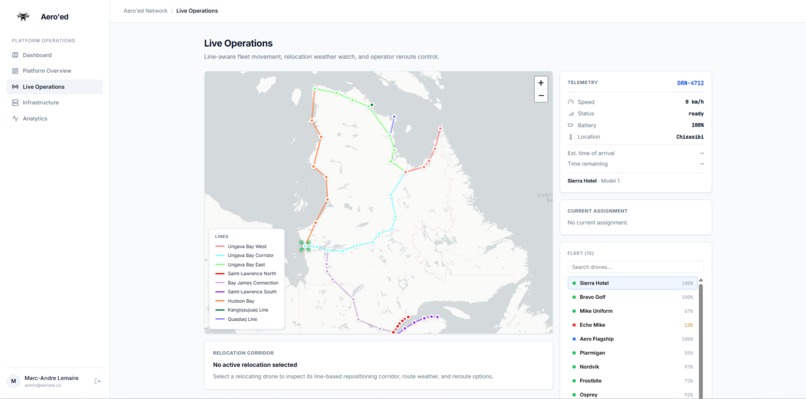Click the Live Operations broadcast icon
The height and width of the screenshot is (399, 806).
point(15,87)
